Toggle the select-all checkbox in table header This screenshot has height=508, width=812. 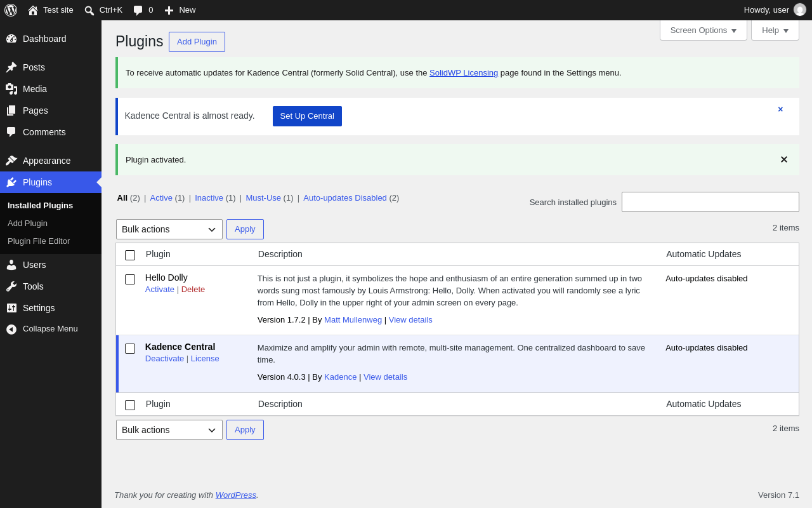(130, 255)
